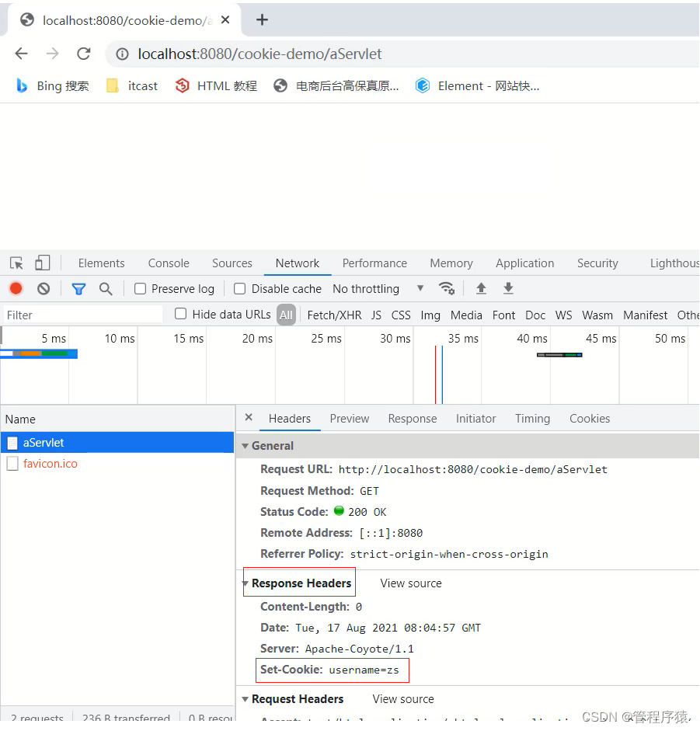Viewport: 700px width, 731px height.
Task: Select the All request type filter
Action: click(x=286, y=315)
